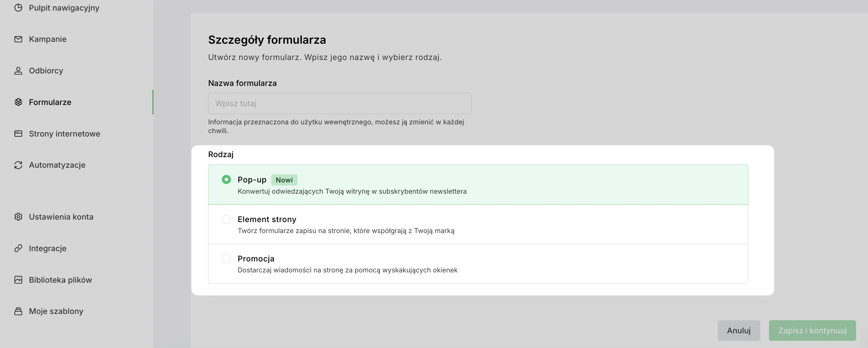
Task: Click the Pulpit nawigacyjny clock icon
Action: [x=18, y=8]
